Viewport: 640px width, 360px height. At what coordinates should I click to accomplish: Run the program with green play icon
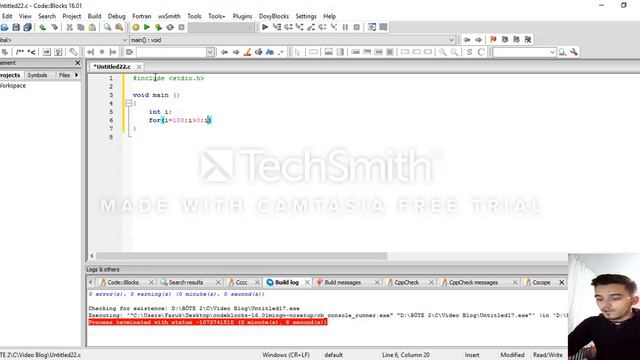click(147, 27)
